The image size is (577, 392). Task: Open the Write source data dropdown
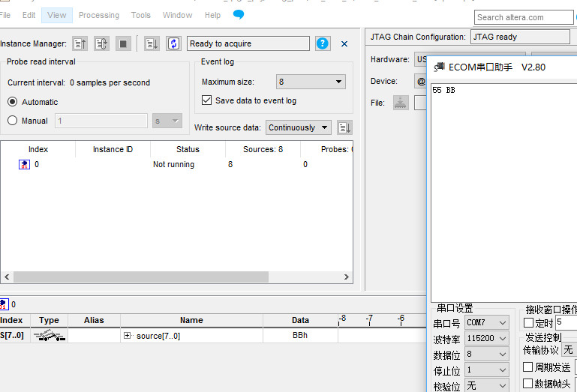[299, 127]
